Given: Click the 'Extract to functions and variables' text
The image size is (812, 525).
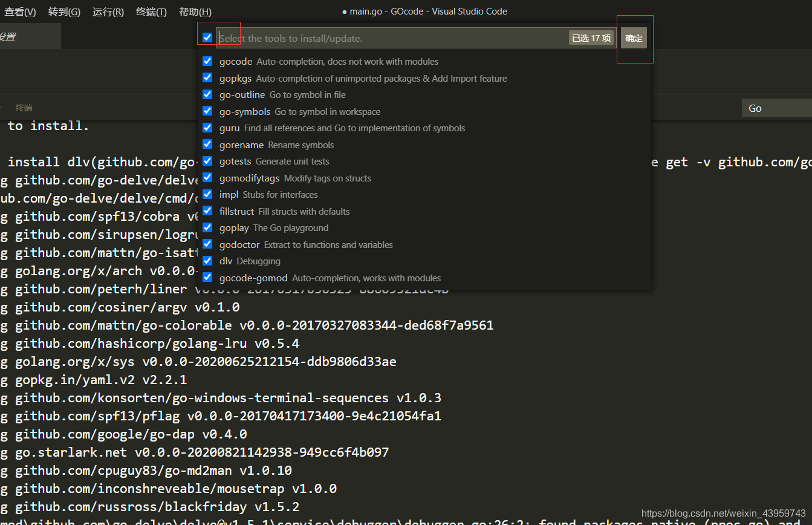Looking at the screenshot, I should 328,245.
